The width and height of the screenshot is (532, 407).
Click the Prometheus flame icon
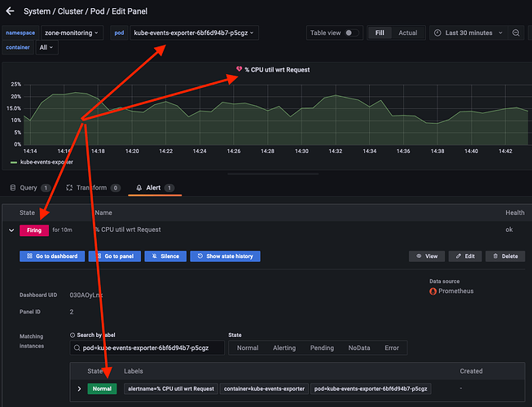point(433,291)
